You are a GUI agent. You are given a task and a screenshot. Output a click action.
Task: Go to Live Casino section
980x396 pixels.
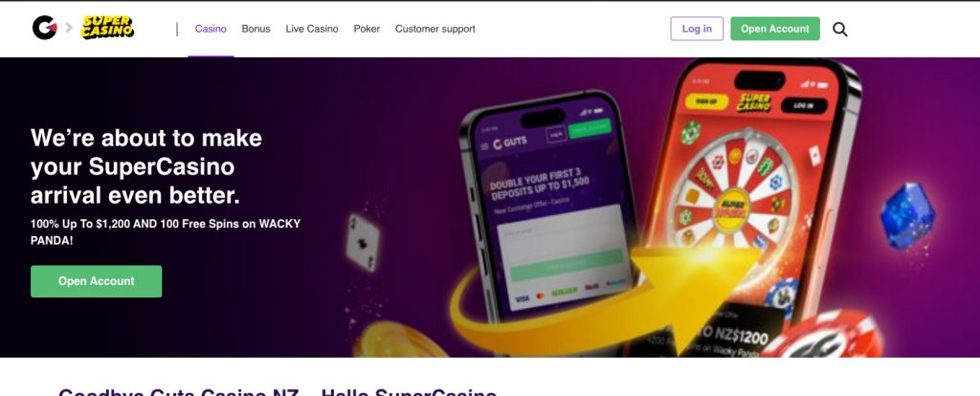click(x=312, y=29)
